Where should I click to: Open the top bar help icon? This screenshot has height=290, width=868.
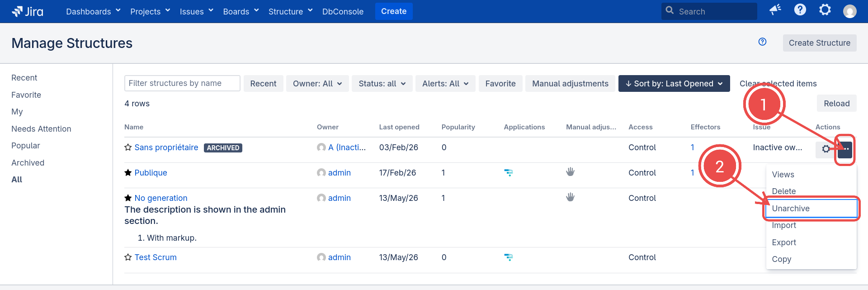click(x=800, y=10)
